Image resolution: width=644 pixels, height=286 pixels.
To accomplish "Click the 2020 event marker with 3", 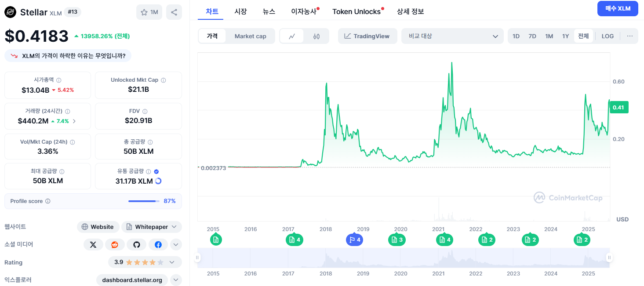I will [397, 240].
